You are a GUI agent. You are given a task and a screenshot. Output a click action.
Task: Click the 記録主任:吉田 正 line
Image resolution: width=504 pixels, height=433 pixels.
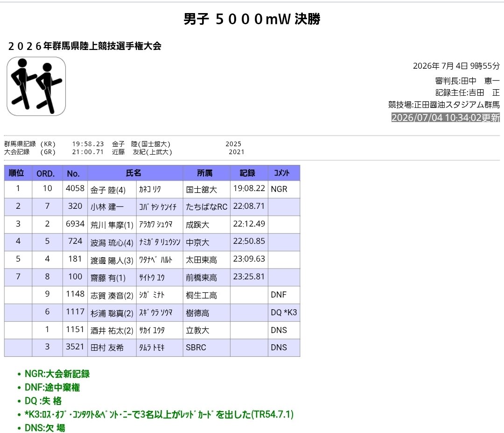tap(467, 92)
